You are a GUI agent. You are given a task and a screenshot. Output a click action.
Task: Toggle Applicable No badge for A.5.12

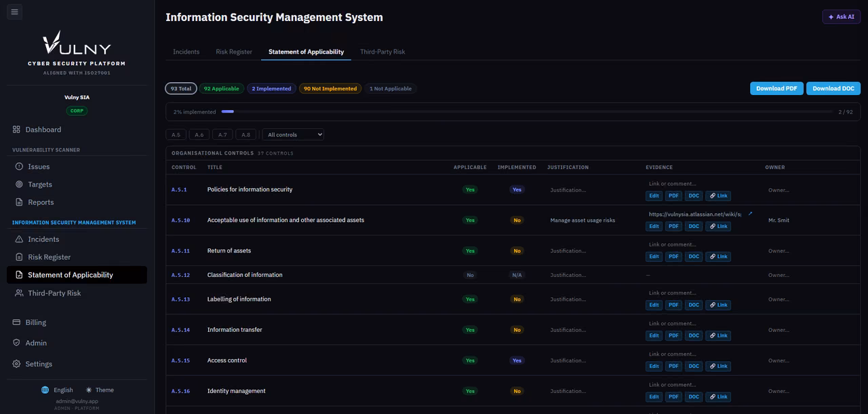[470, 276]
